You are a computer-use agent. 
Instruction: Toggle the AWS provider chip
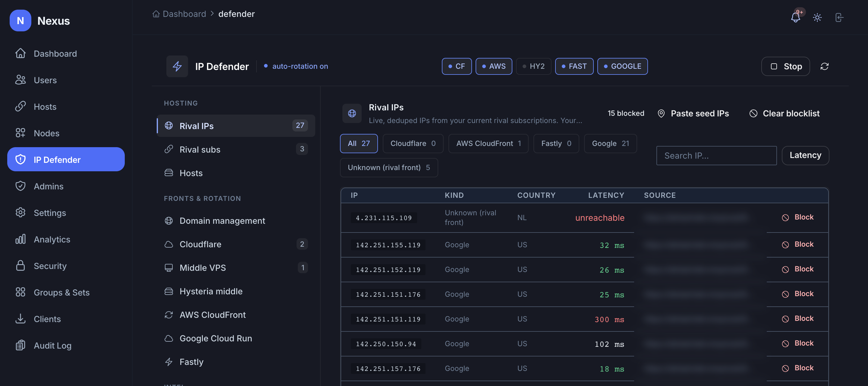tap(494, 66)
